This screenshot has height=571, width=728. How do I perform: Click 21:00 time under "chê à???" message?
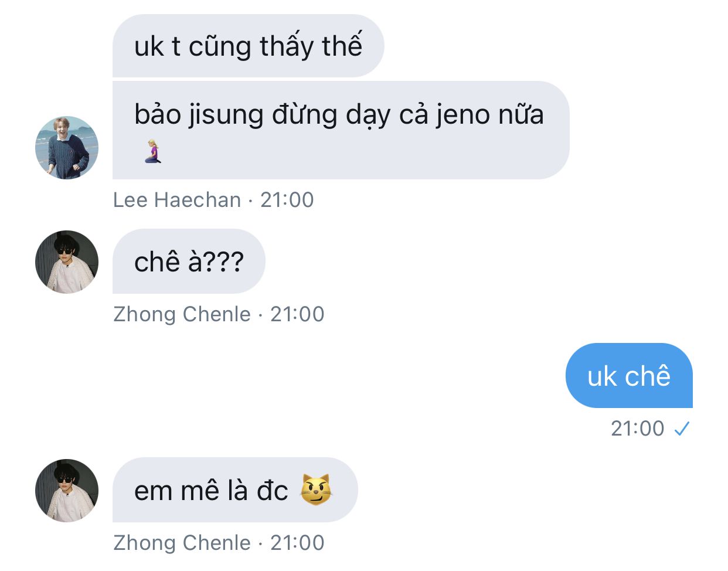[x=297, y=314]
